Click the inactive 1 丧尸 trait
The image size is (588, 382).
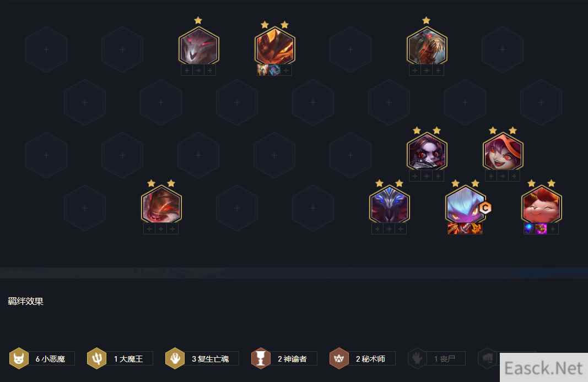(x=437, y=358)
